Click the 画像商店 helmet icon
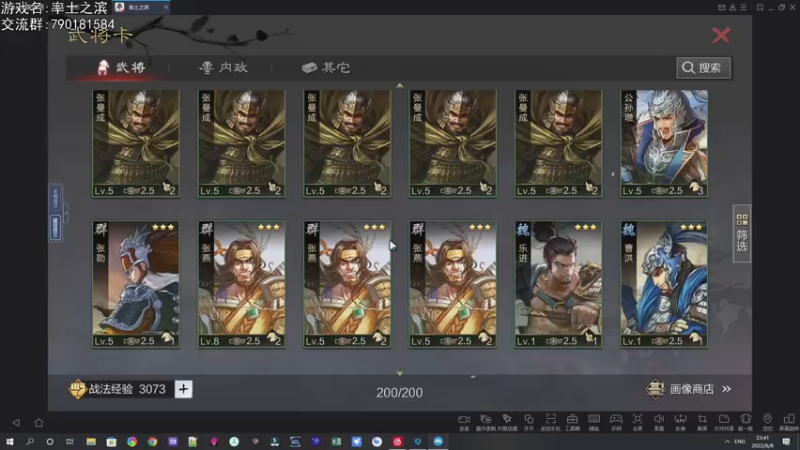 pos(655,389)
